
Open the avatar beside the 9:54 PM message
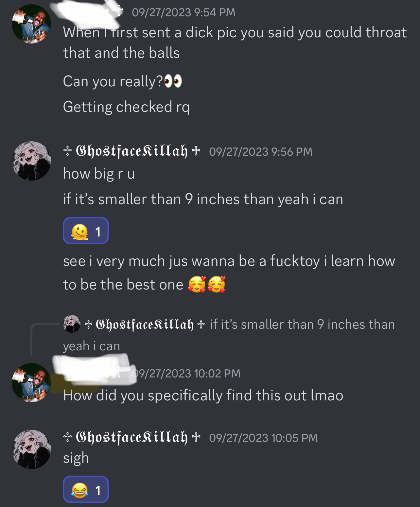(x=31, y=24)
